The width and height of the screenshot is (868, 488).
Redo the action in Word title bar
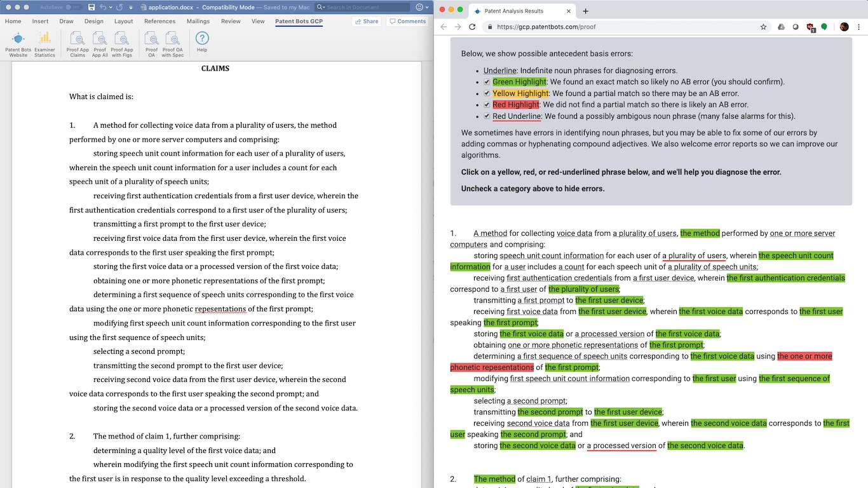pos(119,7)
